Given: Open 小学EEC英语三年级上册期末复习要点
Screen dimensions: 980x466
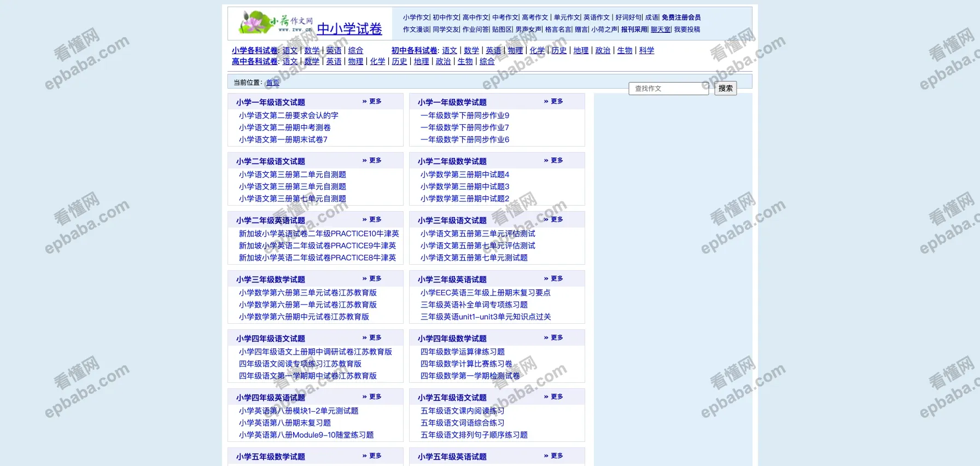Looking at the screenshot, I should (x=485, y=293).
